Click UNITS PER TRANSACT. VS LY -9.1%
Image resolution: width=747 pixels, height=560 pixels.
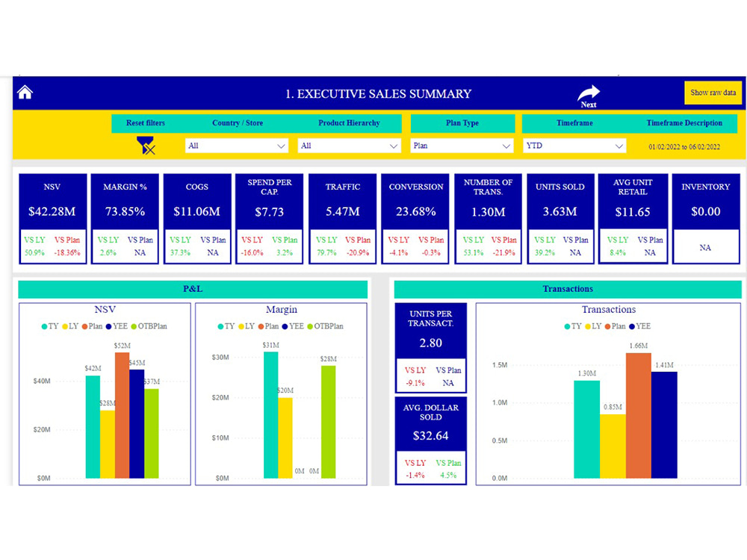click(x=415, y=383)
